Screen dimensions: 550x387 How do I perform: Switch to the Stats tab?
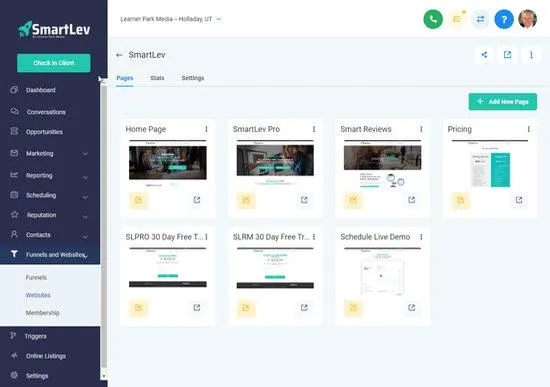[157, 78]
